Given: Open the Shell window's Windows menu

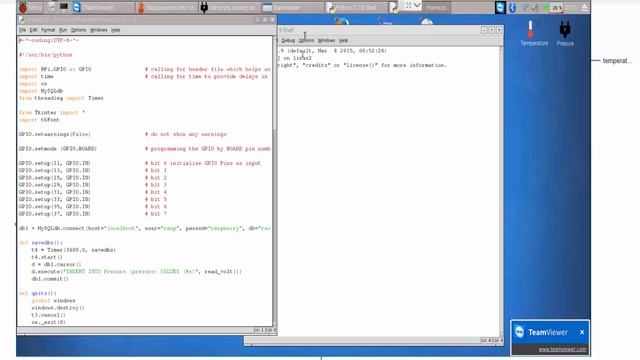Looking at the screenshot, I should [326, 40].
